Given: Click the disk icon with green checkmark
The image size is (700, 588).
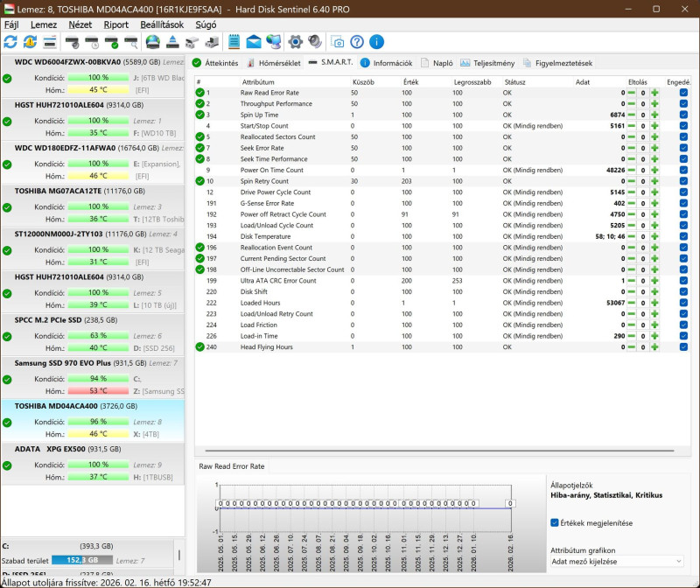Looking at the screenshot, I should coord(111,42).
